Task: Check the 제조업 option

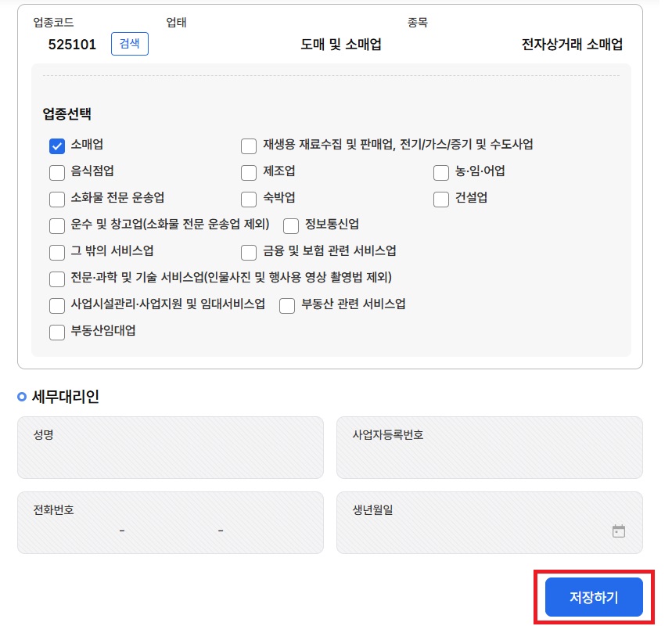Action: [249, 172]
